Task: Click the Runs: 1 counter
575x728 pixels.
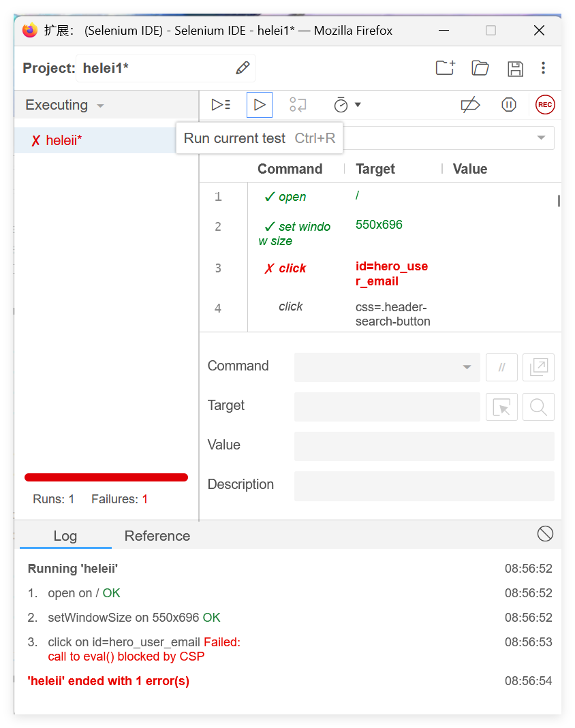Action: [53, 499]
